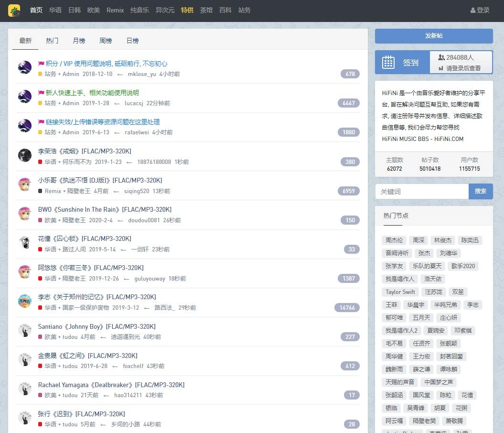Click avatar next to 花僮《囚心锁》 post
Screen dimensions: 504x433
[x=25, y=242]
